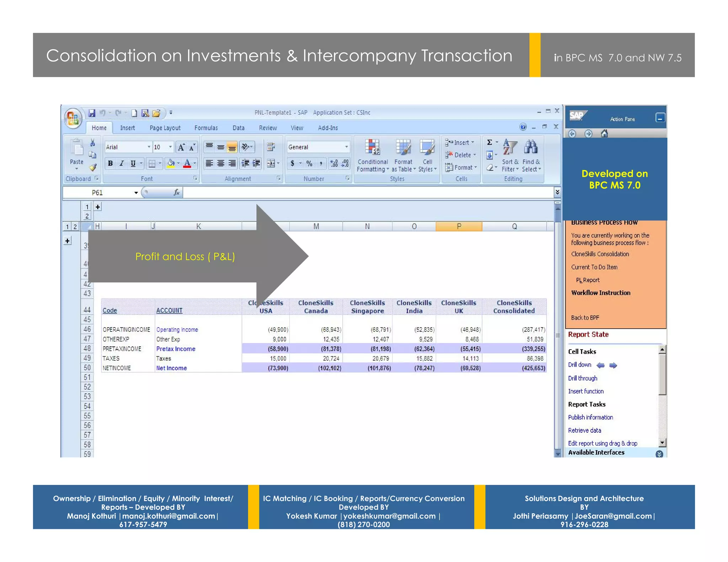Click the red Font Color button
The height and width of the screenshot is (562, 728).
(x=187, y=163)
